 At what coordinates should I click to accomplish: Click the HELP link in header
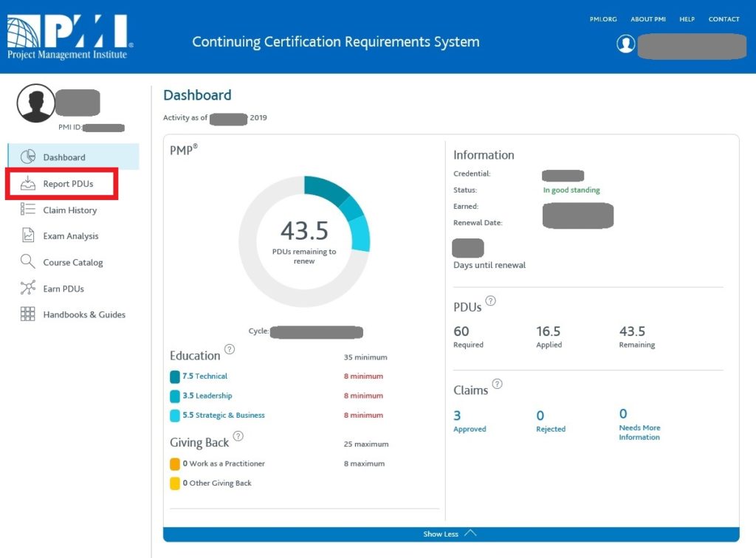point(687,19)
